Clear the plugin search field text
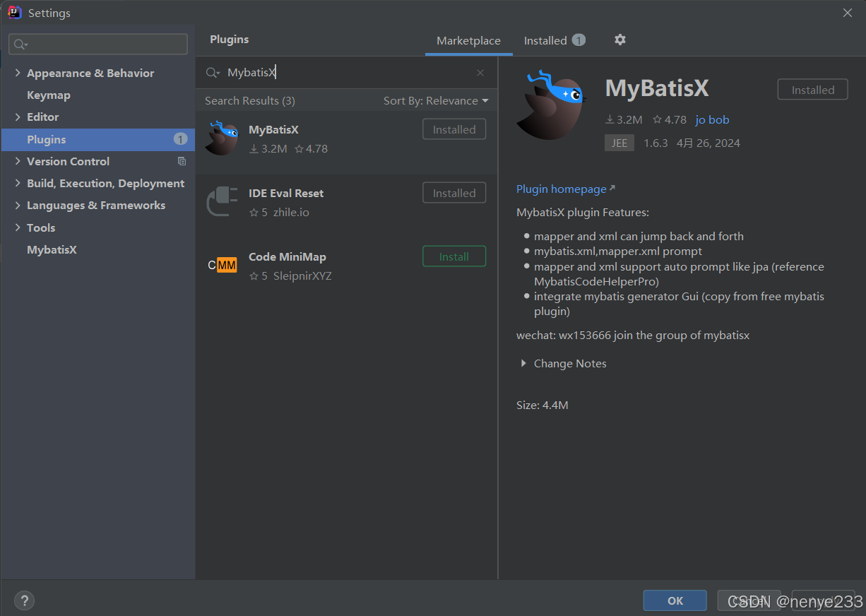 point(480,73)
